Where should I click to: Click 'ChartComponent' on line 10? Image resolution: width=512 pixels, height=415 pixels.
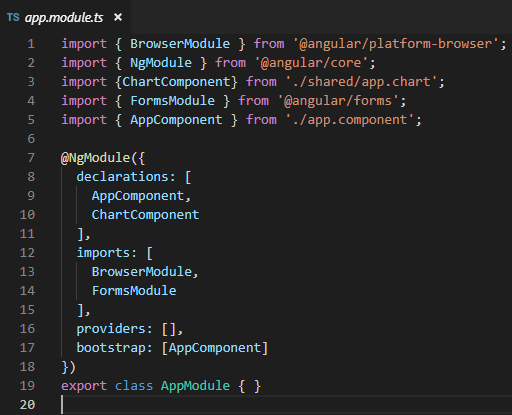click(x=145, y=215)
